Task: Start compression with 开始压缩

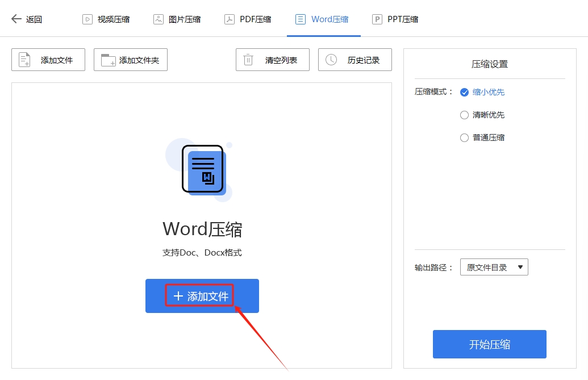Action: point(489,344)
